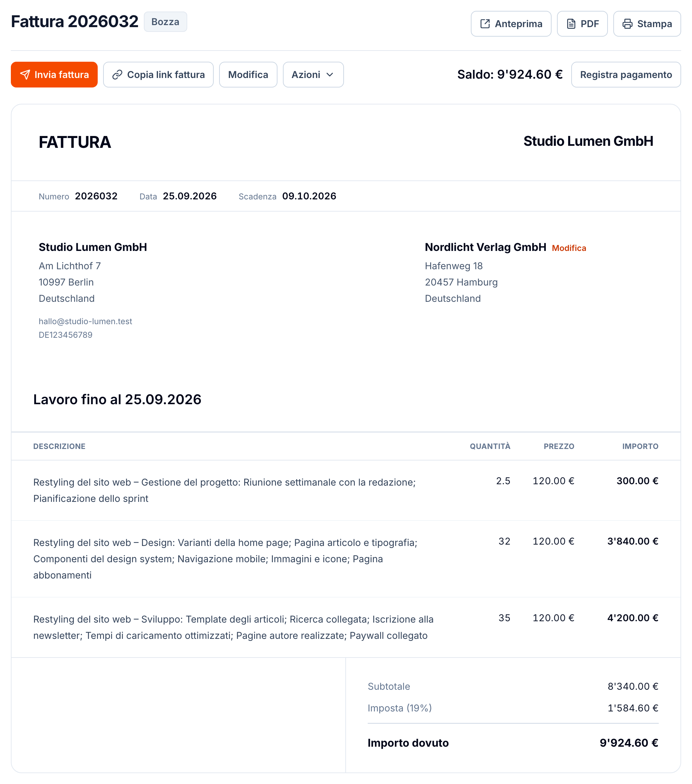
Task: Open the Anteprima preview
Action: pos(511,24)
